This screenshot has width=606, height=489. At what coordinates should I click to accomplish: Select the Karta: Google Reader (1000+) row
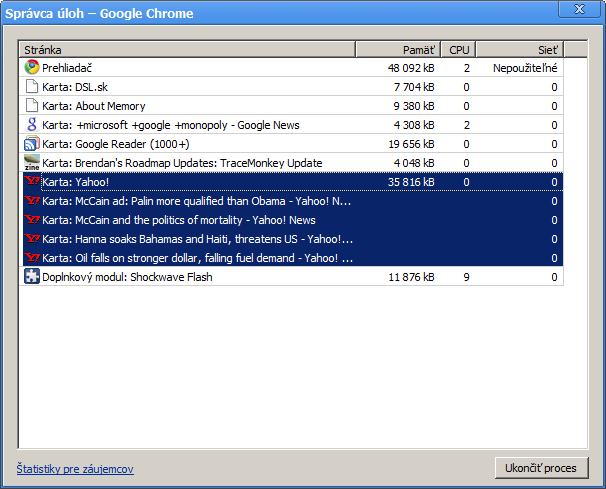[x=293, y=143]
